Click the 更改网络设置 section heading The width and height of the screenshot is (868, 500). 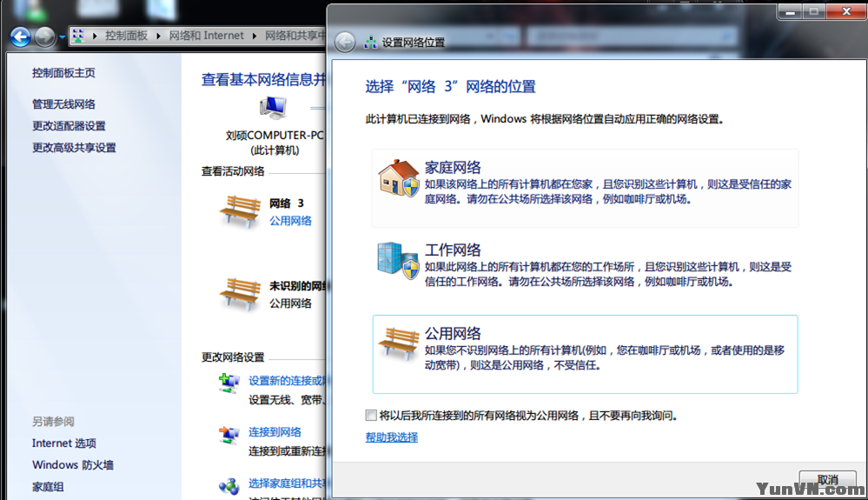(233, 357)
